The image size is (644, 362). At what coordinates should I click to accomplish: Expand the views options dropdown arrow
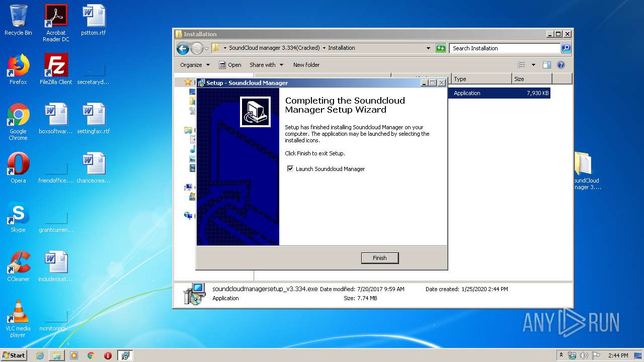tap(533, 65)
